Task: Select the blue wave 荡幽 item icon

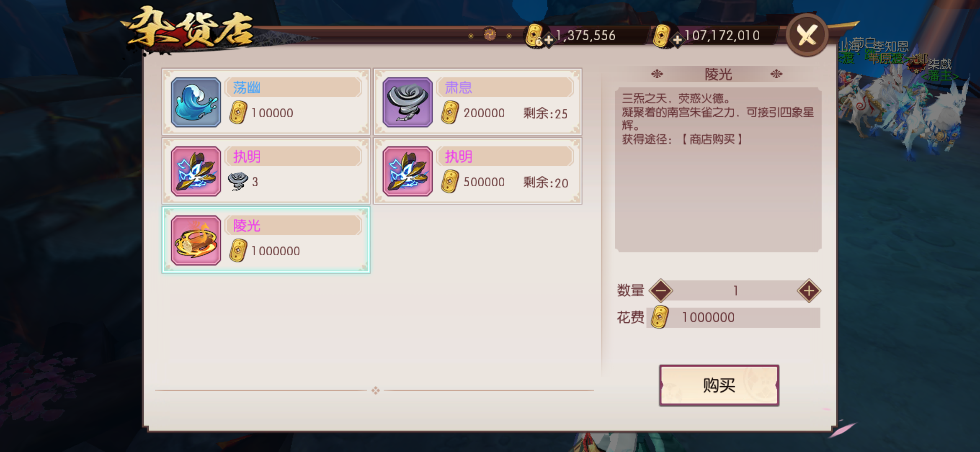Action: [x=196, y=102]
